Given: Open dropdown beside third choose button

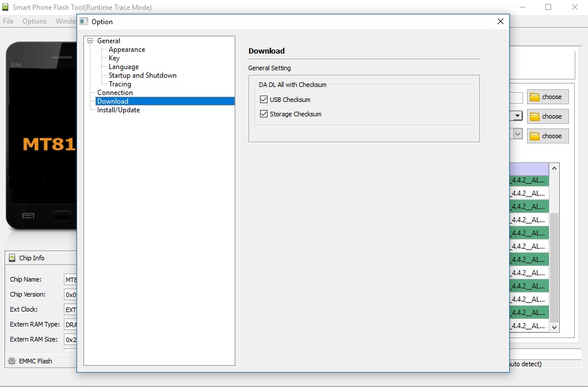Looking at the screenshot, I should (x=517, y=134).
